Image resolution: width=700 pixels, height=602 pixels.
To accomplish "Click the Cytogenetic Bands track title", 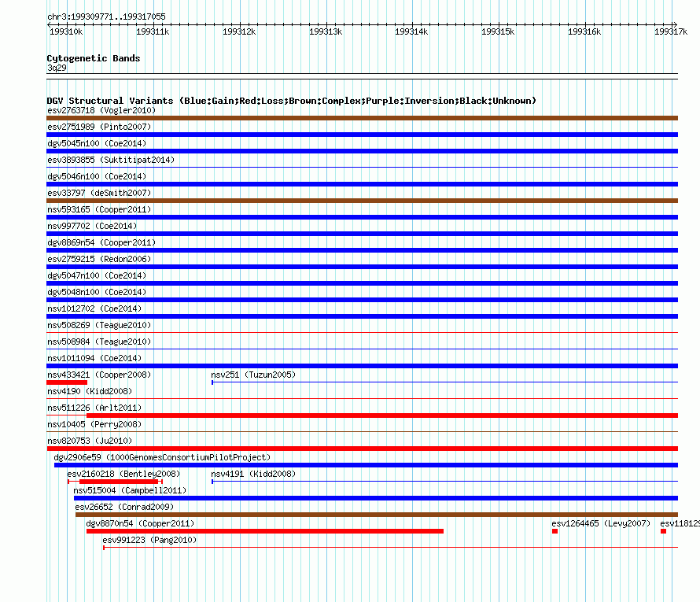I will click(x=94, y=58).
